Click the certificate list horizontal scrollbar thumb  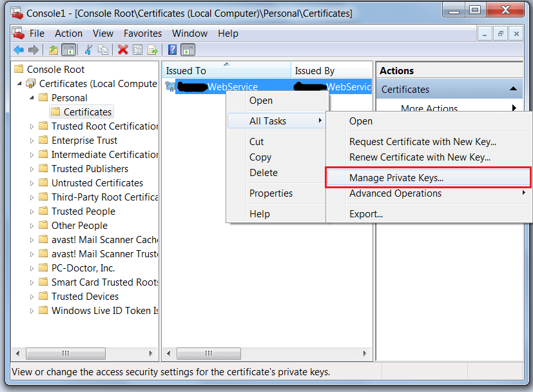tap(209, 353)
